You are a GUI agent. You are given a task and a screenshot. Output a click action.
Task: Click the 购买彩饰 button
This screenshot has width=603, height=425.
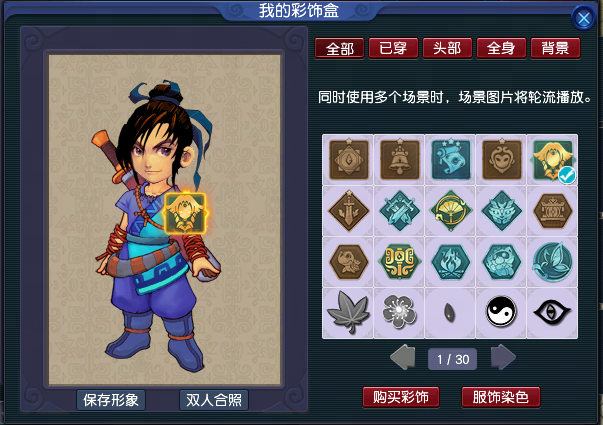[x=401, y=397]
